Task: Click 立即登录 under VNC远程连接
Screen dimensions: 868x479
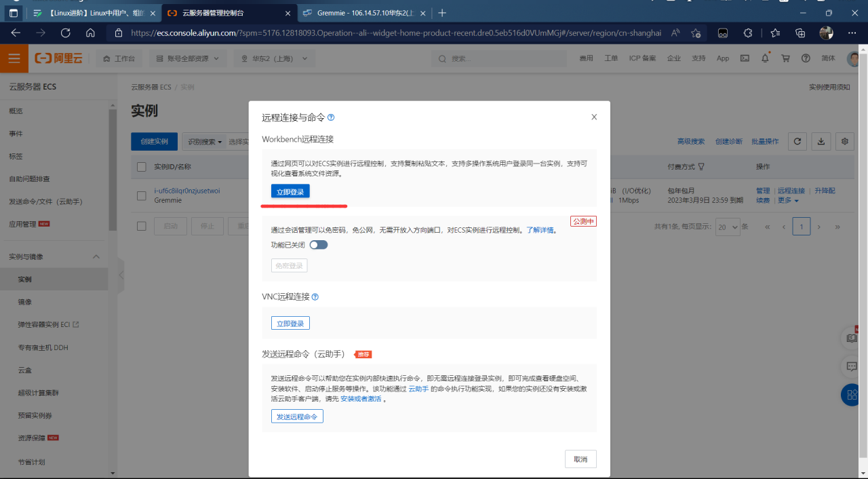Action: [290, 324]
